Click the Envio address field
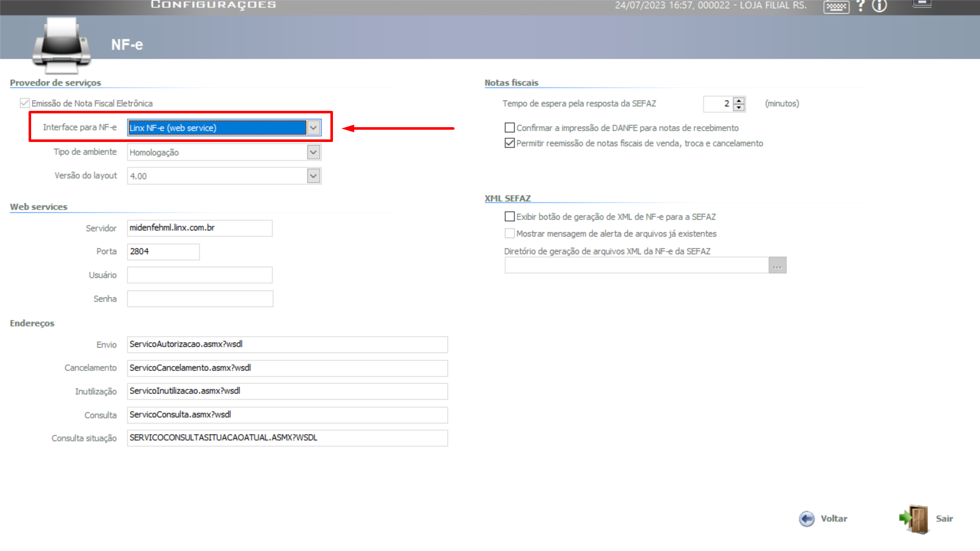The height and width of the screenshot is (551, 980). 288,345
